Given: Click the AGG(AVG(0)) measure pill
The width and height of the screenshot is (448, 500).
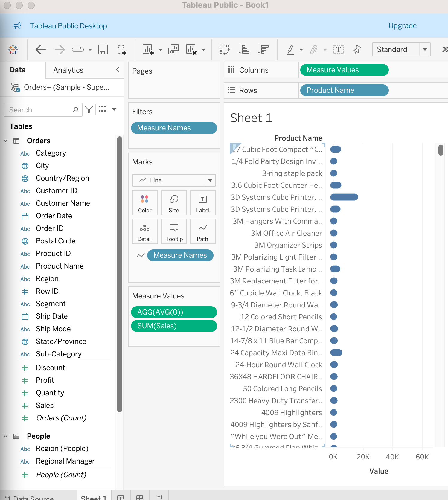Looking at the screenshot, I should (x=174, y=312).
